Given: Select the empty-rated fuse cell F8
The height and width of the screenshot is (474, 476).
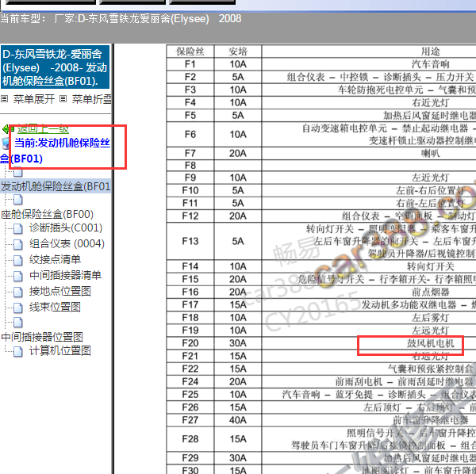Looking at the screenshot, I should (x=190, y=166).
